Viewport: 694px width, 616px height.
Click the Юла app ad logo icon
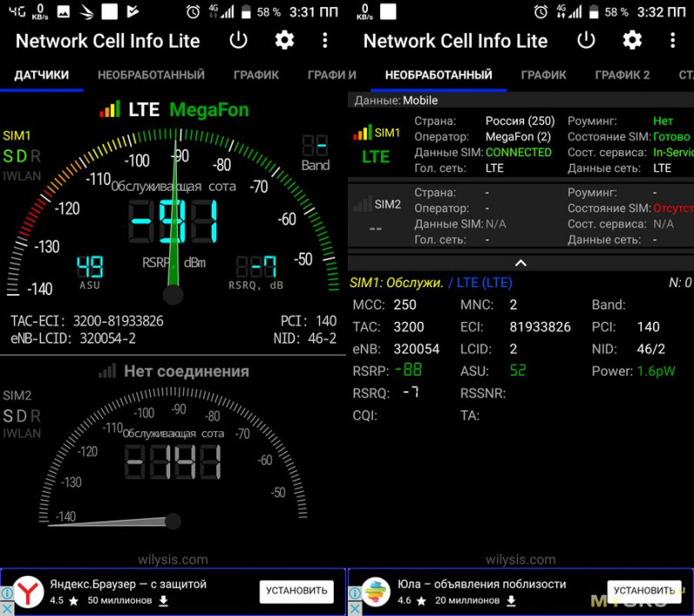376,592
